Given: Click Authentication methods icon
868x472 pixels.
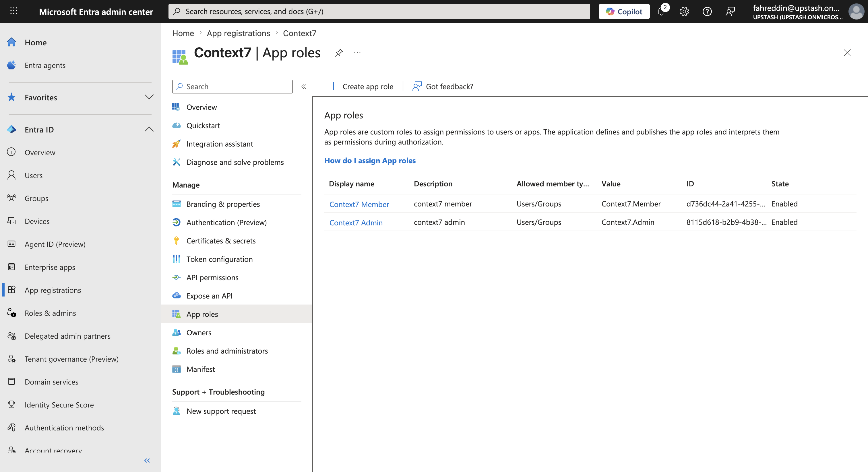Looking at the screenshot, I should [11, 427].
